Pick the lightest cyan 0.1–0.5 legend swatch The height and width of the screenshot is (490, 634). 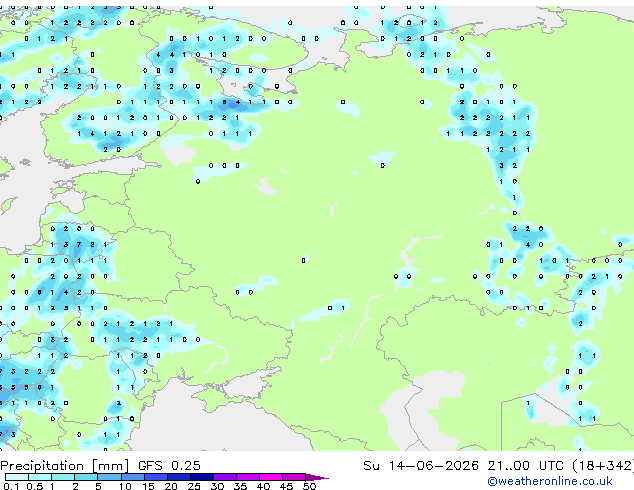click(x=17, y=477)
